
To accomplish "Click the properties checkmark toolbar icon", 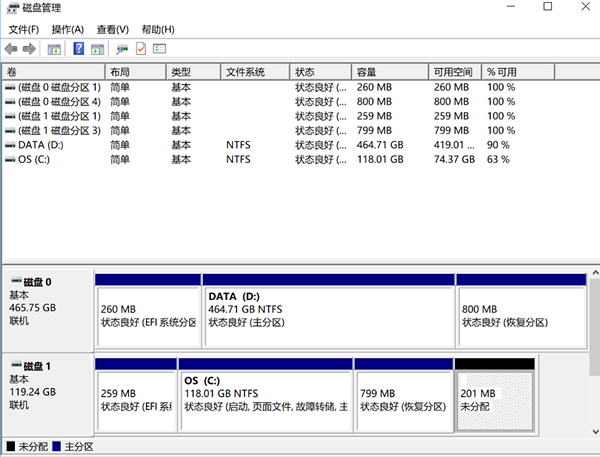I will pyautogui.click(x=141, y=48).
